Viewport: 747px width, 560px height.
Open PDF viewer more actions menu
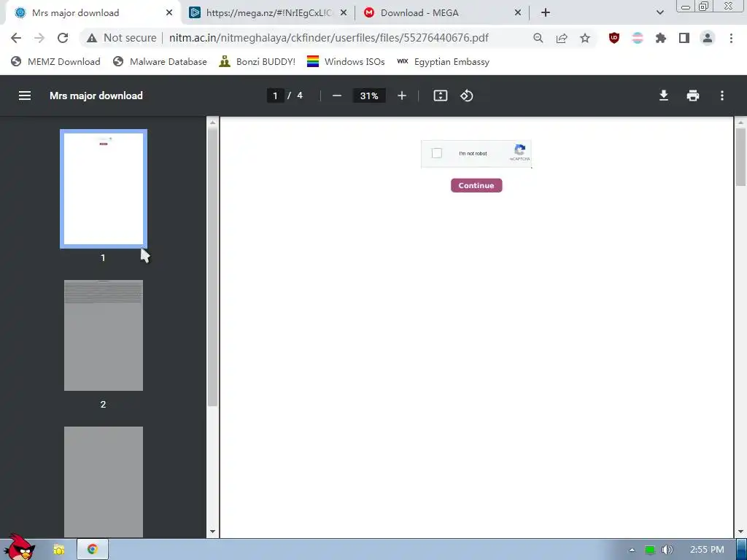click(x=722, y=96)
